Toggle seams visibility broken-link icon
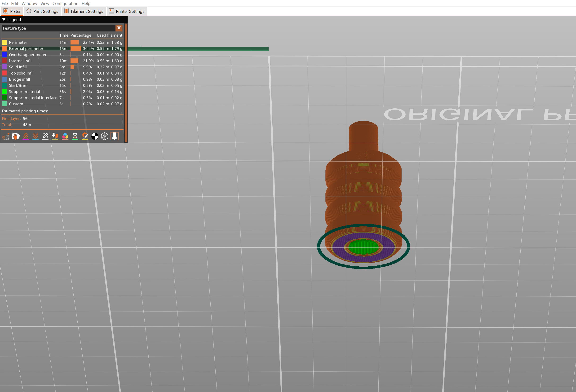Screen dimensions: 576x392 tap(45, 136)
